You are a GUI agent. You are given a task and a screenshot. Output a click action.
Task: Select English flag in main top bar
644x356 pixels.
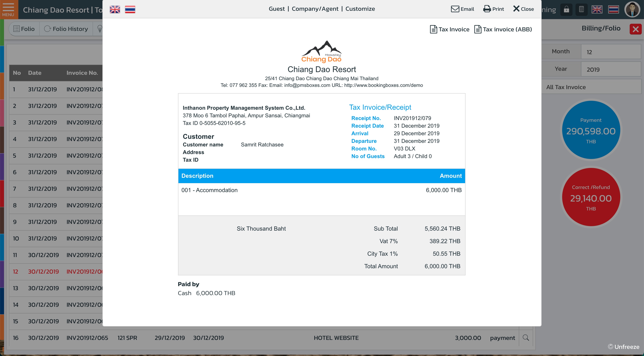[597, 9]
